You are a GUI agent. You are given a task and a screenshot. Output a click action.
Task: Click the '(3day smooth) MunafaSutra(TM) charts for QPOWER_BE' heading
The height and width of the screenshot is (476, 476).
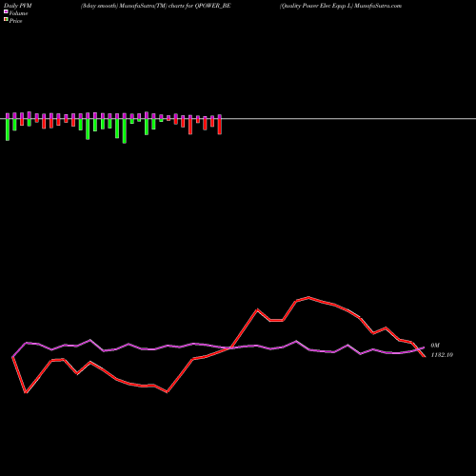click(x=155, y=6)
